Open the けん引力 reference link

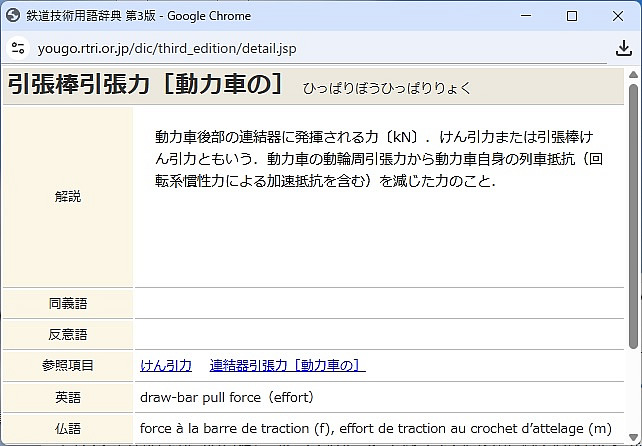pyautogui.click(x=166, y=366)
